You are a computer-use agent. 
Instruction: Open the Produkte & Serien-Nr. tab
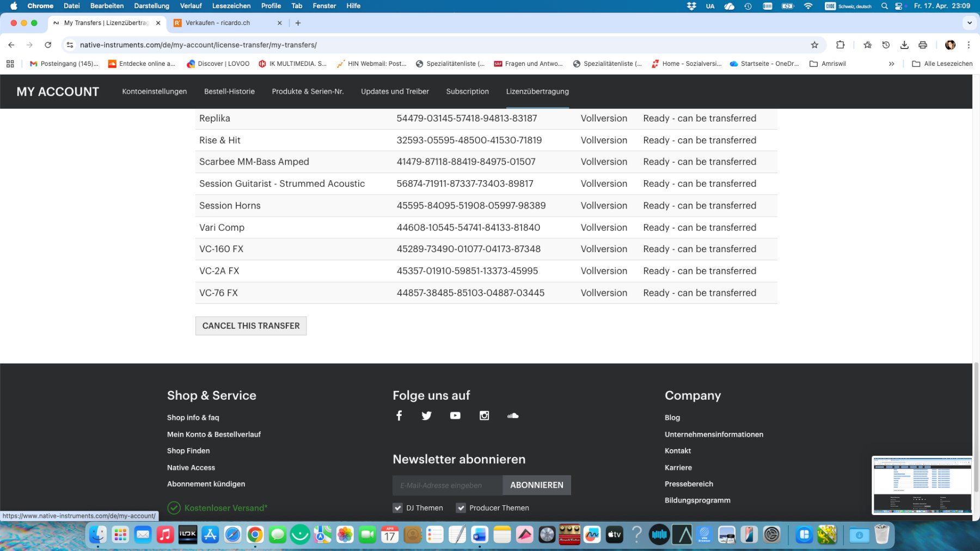(x=308, y=91)
